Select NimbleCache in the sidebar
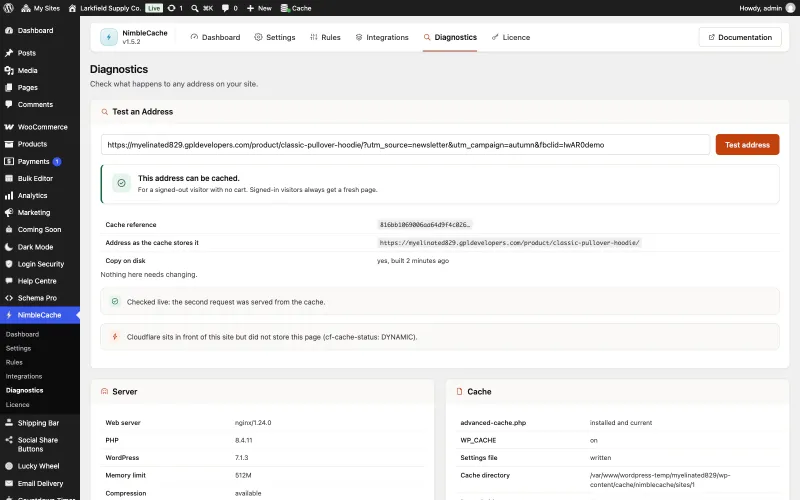 click(40, 315)
